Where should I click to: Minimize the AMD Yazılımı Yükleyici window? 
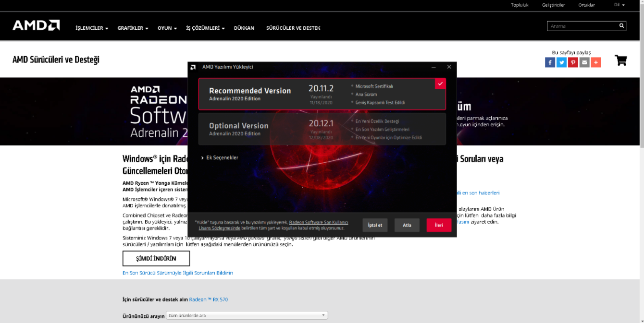(433, 67)
